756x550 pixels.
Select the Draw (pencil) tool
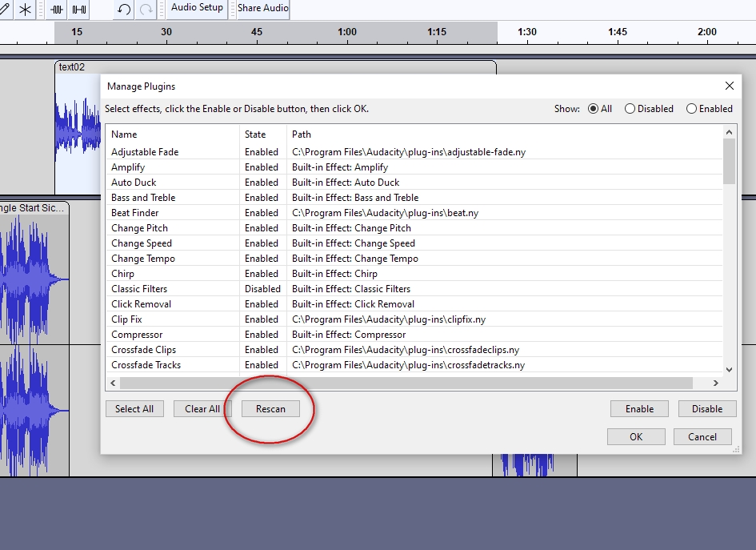pos(4,10)
